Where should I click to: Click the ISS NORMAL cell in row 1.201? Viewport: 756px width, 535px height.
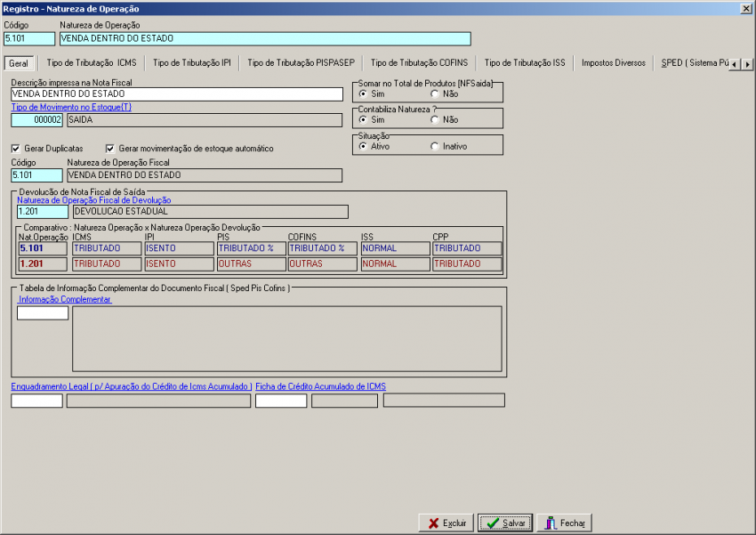click(396, 263)
